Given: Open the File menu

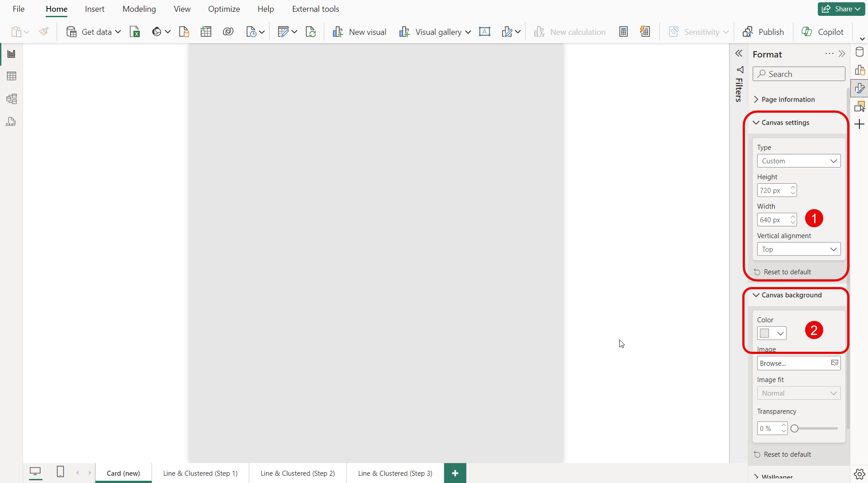Looking at the screenshot, I should coord(19,9).
